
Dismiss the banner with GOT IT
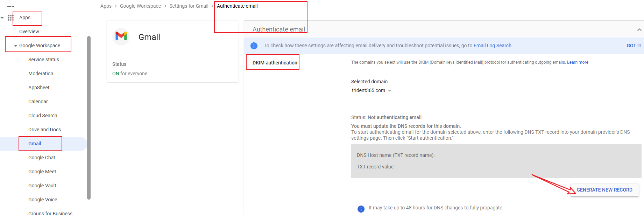coord(634,46)
